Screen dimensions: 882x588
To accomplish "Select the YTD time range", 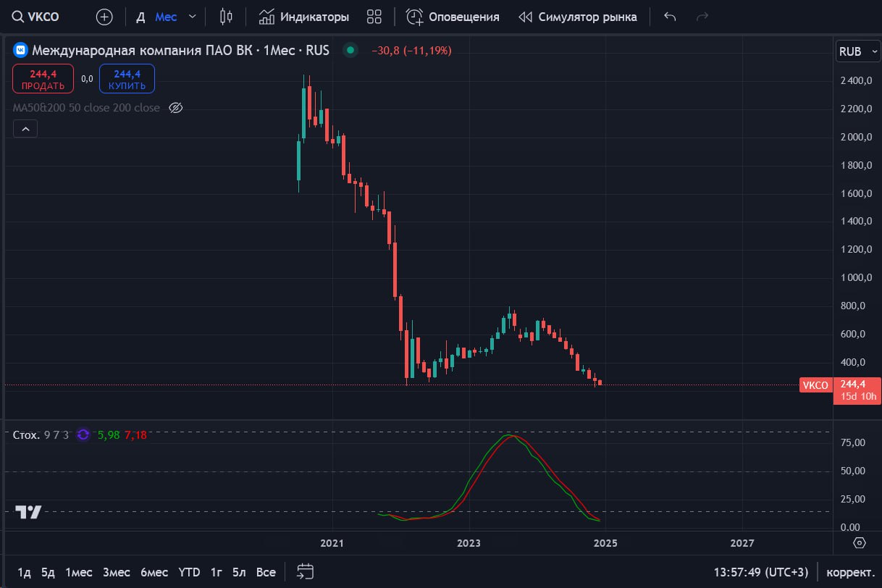I will coord(189,572).
